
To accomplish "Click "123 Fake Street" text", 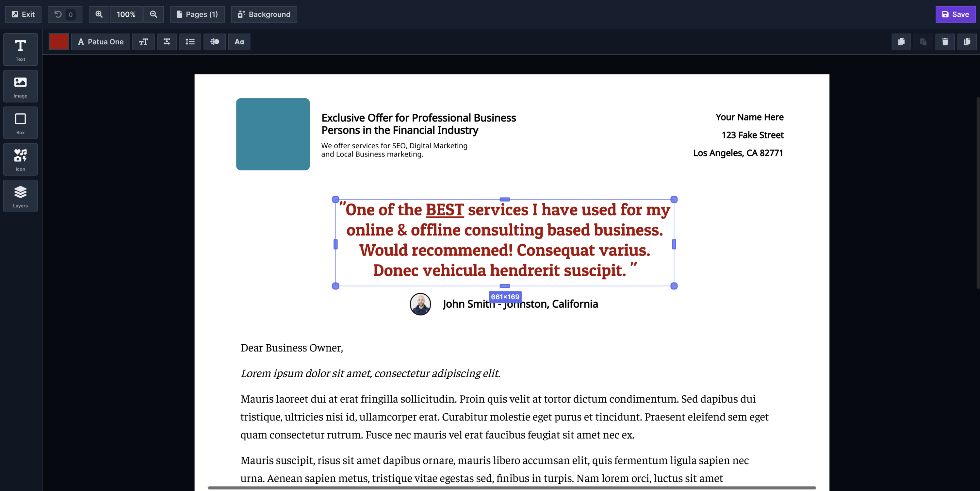I will click(753, 135).
